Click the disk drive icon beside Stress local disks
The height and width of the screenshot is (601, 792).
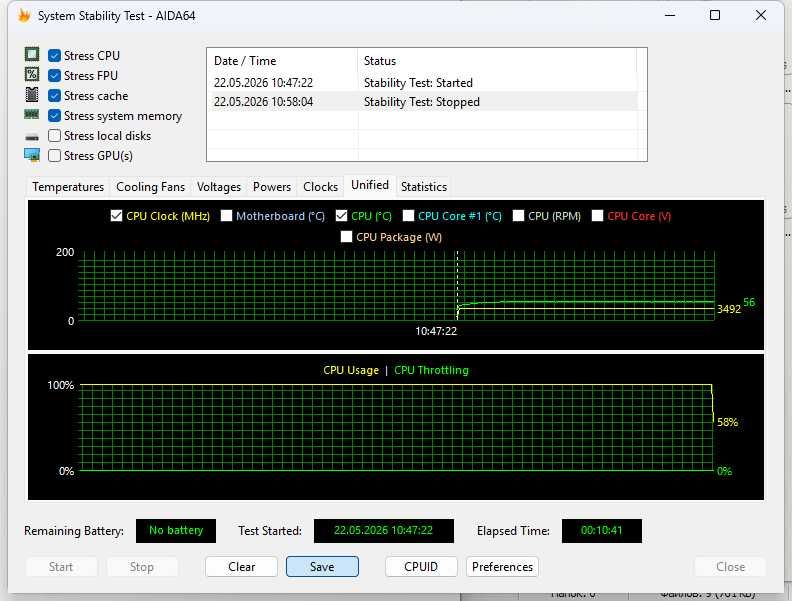click(32, 137)
